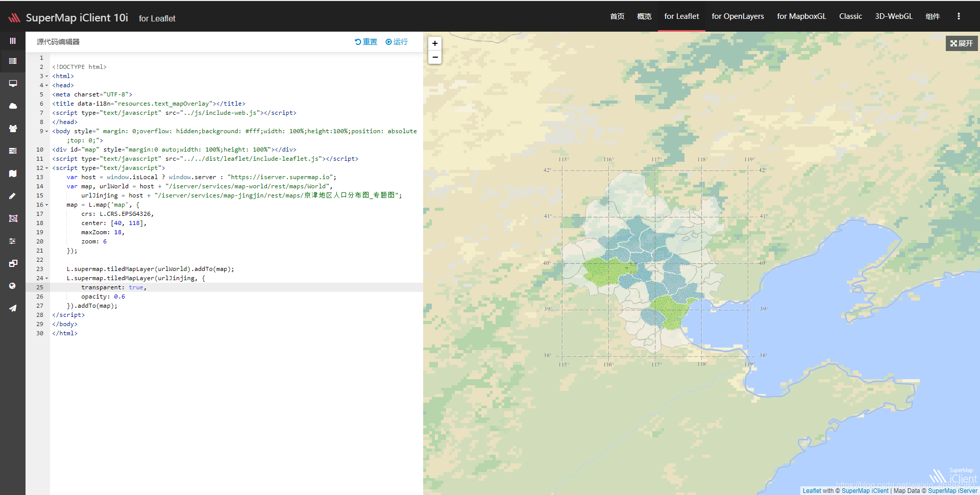Open the users group icon in sidebar
Image resolution: width=980 pixels, height=495 pixels.
point(13,129)
